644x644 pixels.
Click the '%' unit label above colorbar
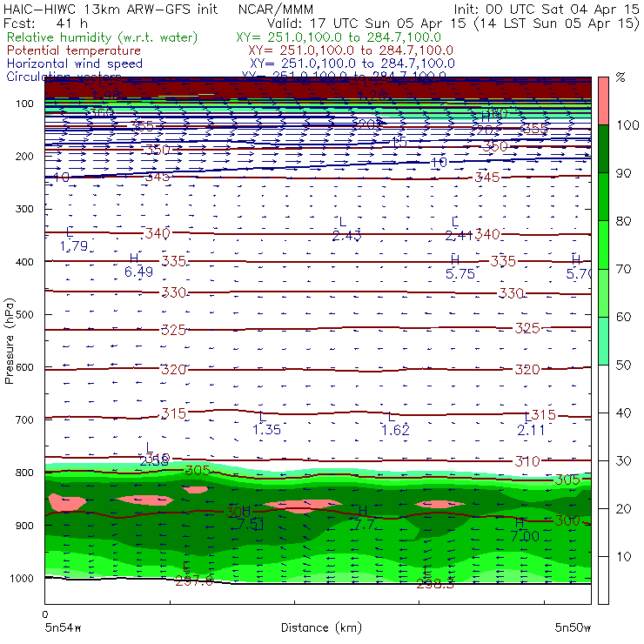[621, 77]
